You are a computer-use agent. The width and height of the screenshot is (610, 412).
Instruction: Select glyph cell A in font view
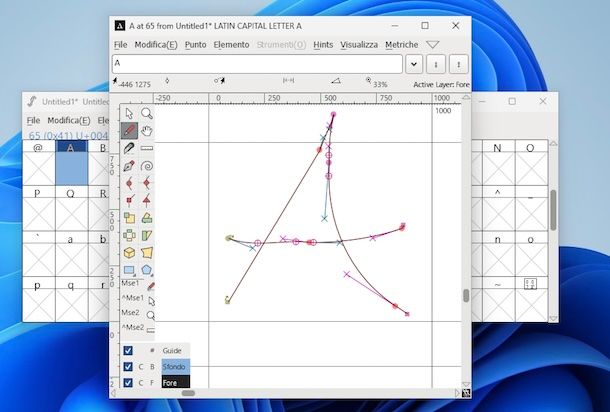pos(72,163)
